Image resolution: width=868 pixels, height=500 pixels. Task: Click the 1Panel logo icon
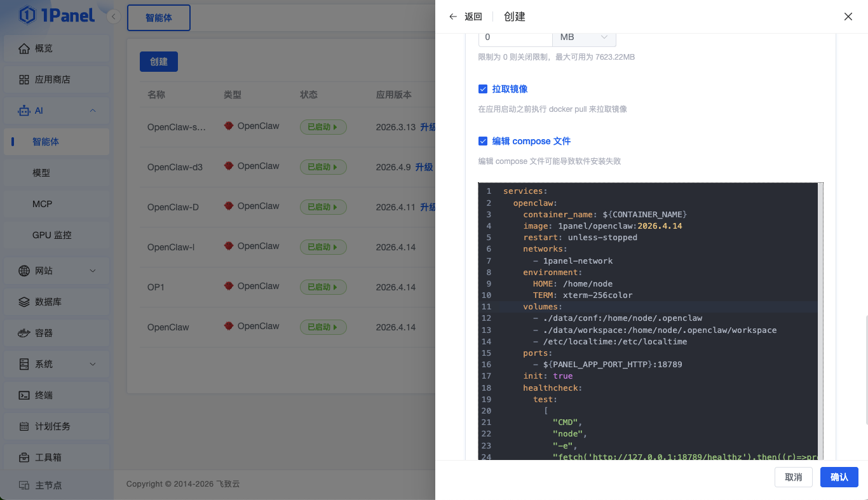coord(27,15)
